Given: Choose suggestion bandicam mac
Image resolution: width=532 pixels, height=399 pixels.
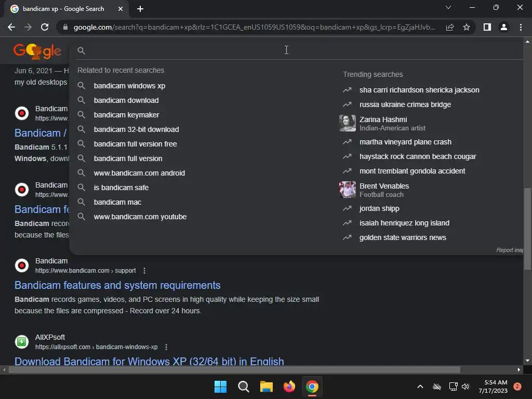Looking at the screenshot, I should [x=117, y=202].
